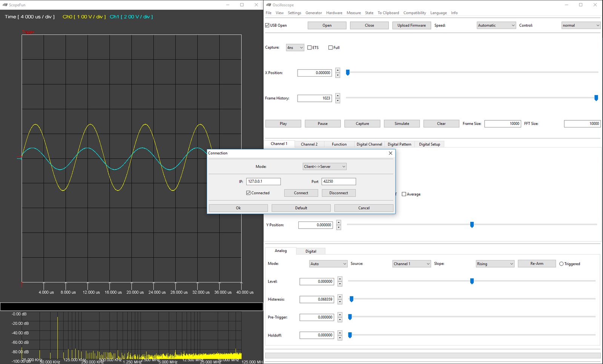Open the Generator menu
Image resolution: width=603 pixels, height=364 pixels.
pos(314,13)
